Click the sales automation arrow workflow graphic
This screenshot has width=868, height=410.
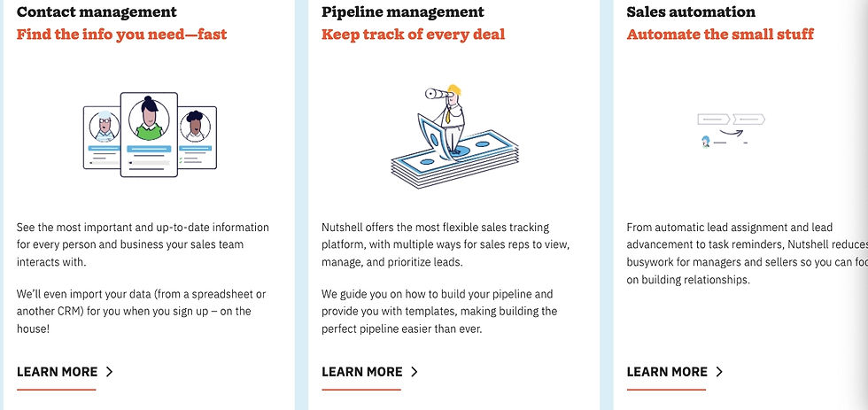732,130
